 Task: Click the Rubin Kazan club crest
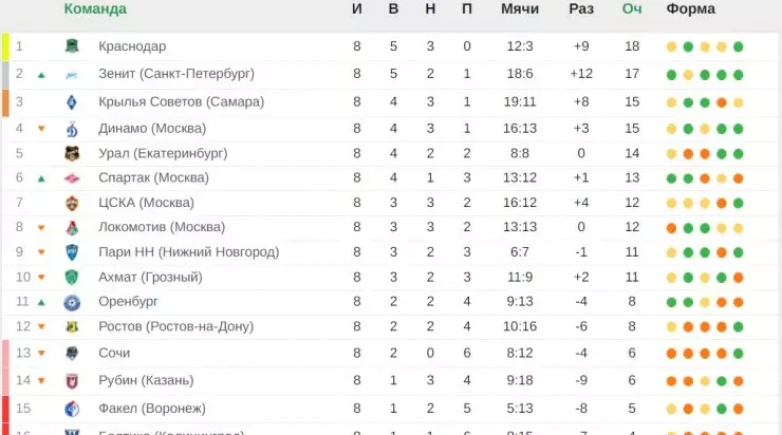(x=72, y=380)
